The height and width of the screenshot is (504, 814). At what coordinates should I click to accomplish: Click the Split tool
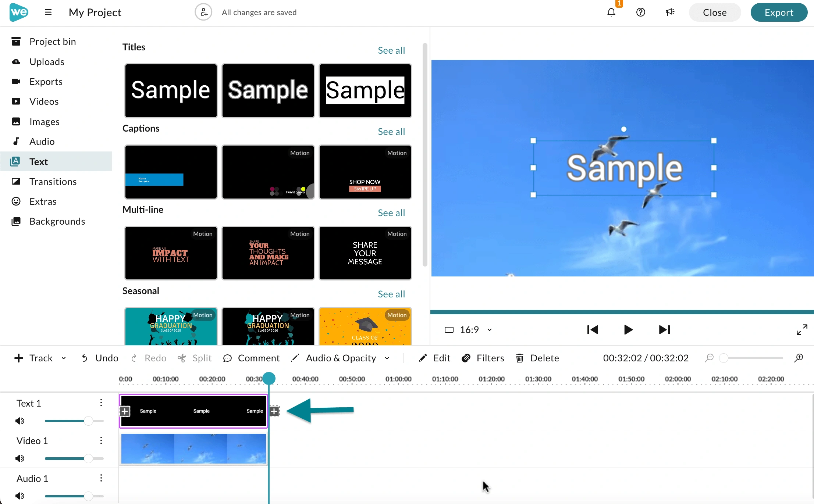[195, 358]
